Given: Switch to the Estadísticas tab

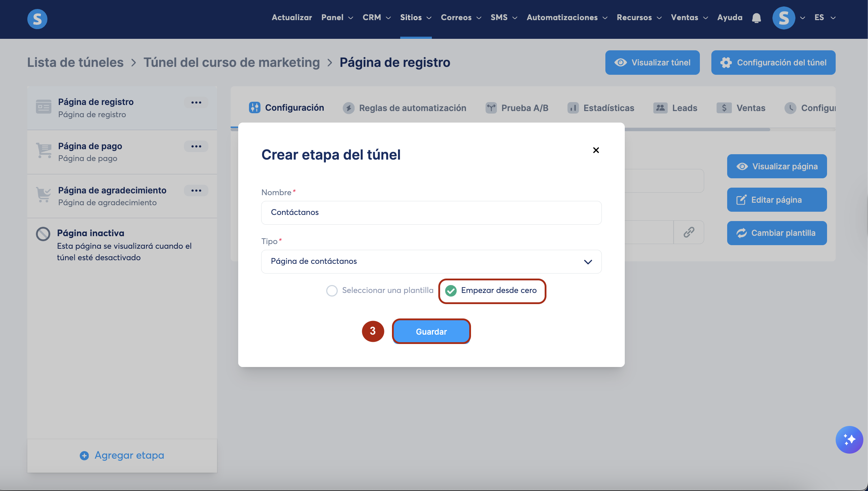Looking at the screenshot, I should pos(601,108).
